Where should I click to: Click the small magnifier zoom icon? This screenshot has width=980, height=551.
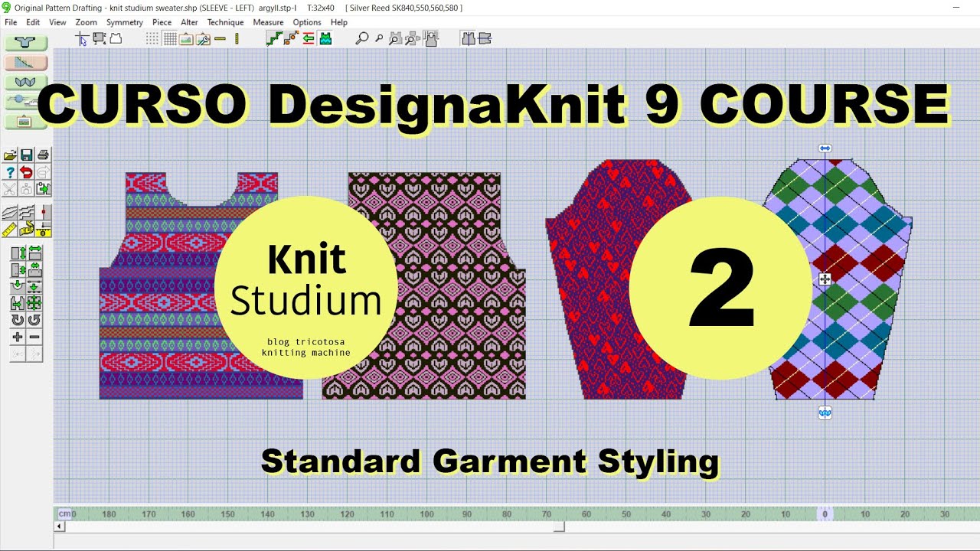click(379, 38)
